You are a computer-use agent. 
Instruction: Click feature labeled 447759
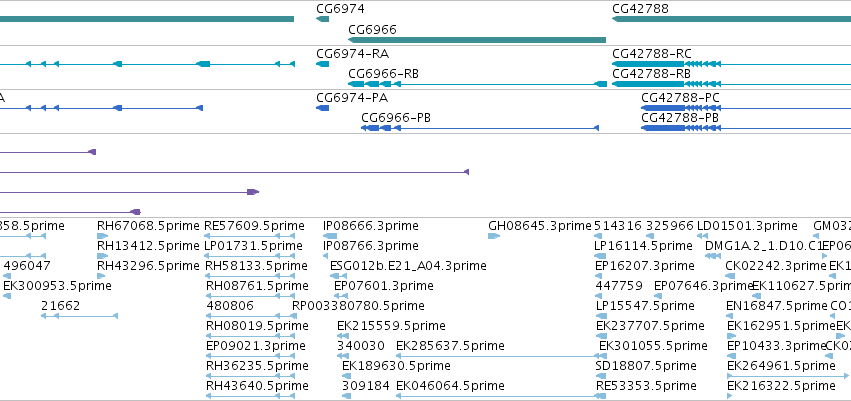(x=619, y=286)
